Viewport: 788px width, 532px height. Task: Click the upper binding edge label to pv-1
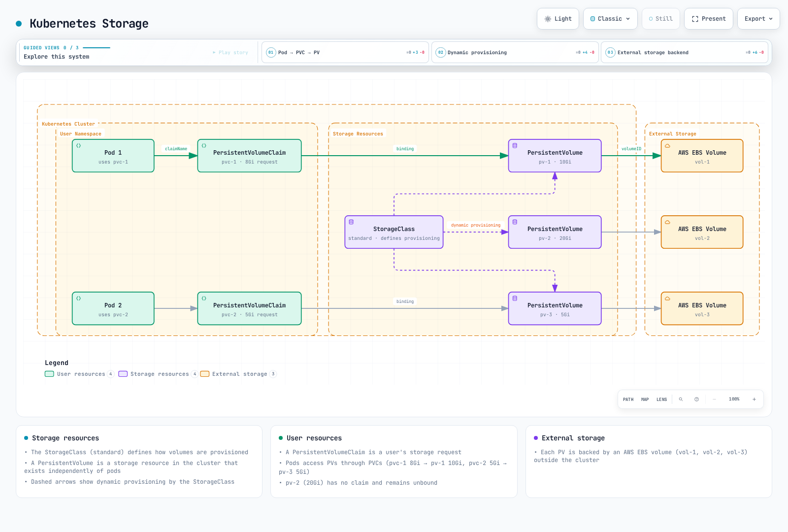tap(405, 149)
